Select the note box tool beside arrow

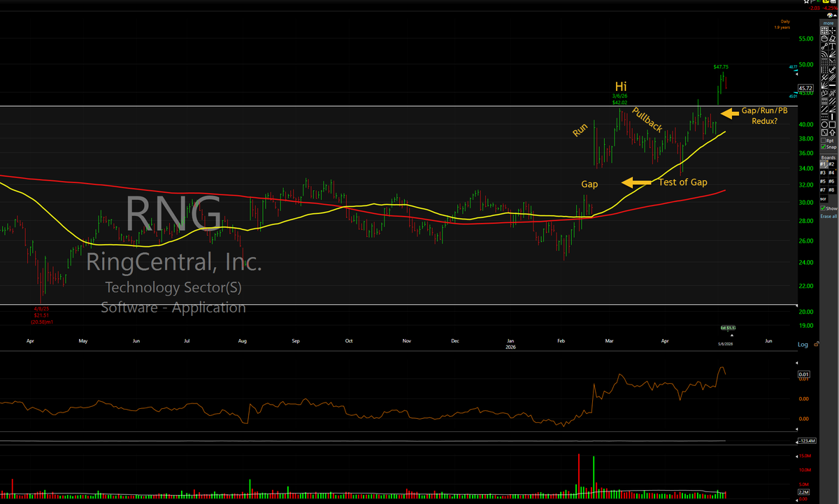824,132
